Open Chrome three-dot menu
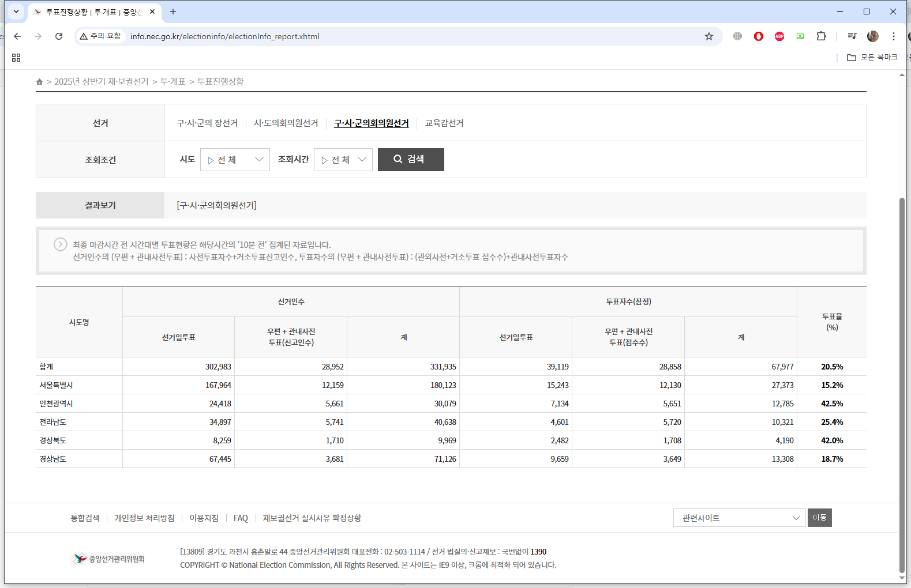The width and height of the screenshot is (911, 588). point(894,36)
